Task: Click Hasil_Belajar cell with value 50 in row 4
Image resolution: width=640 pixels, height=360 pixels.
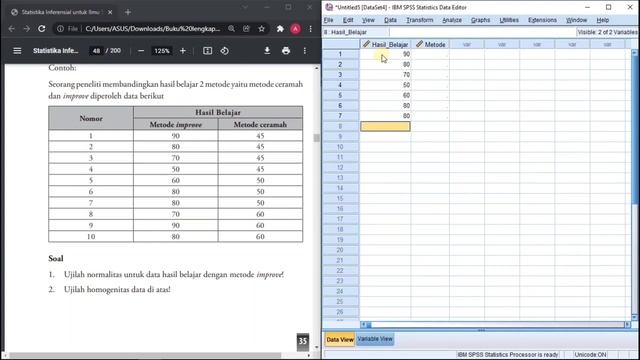Action: [x=385, y=85]
